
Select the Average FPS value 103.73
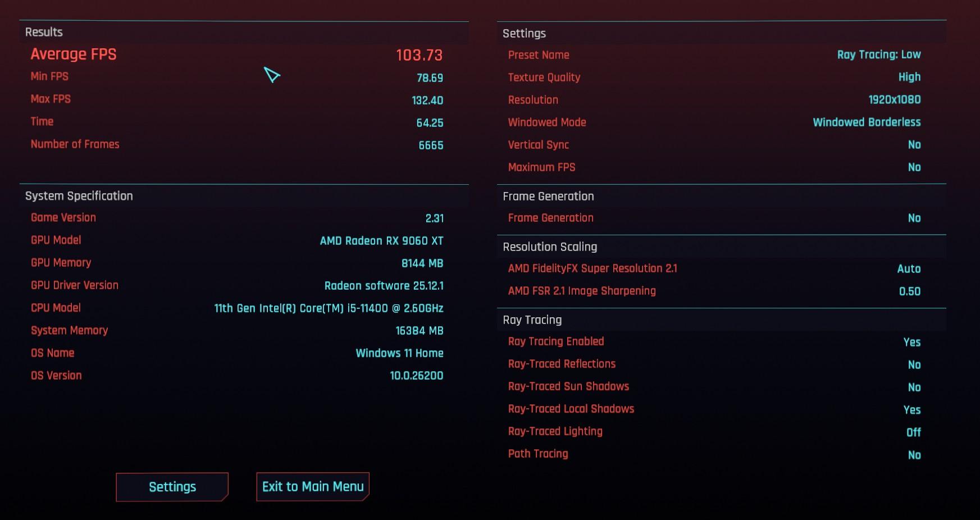tap(419, 55)
